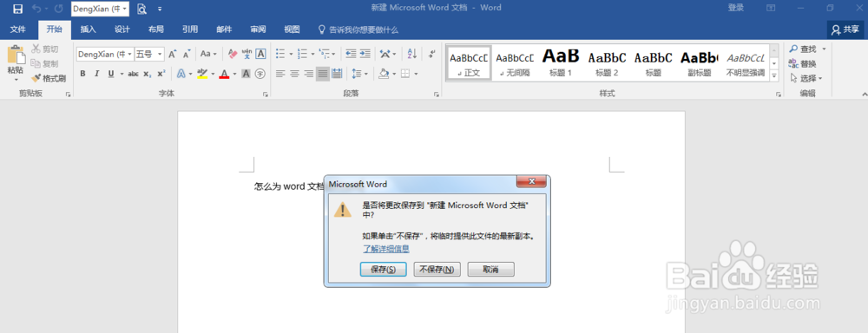Increase font size with the grow font icon
Screen dimensions: 868x333
click(x=172, y=55)
